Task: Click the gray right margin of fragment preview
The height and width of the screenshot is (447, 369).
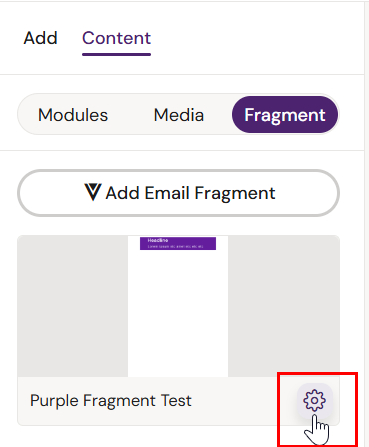Action: [x=284, y=306]
